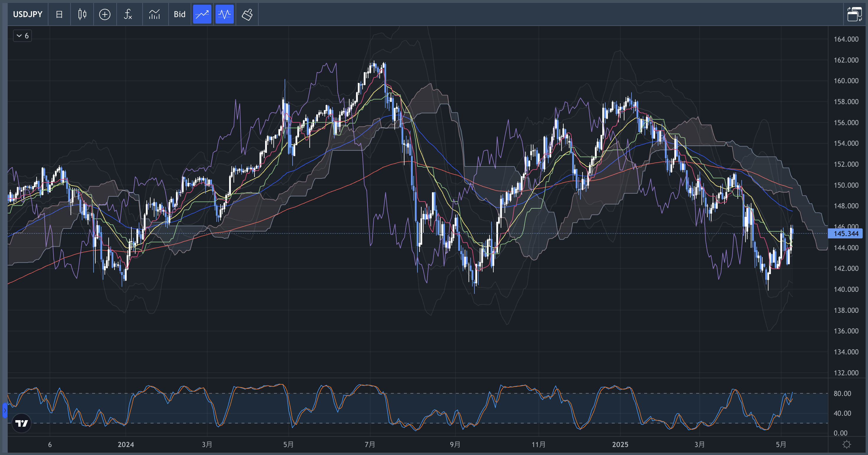Click the 6 label on time axis
Screen dimensions: 868x455
point(50,445)
